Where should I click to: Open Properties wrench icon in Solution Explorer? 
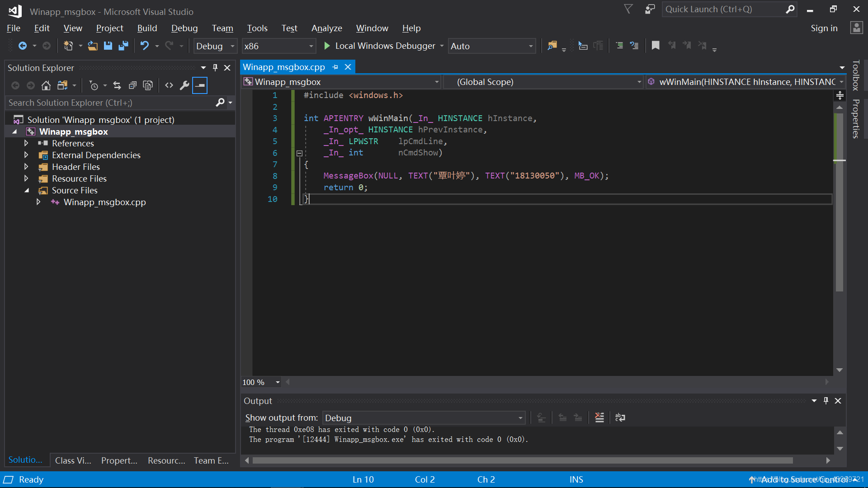click(184, 85)
